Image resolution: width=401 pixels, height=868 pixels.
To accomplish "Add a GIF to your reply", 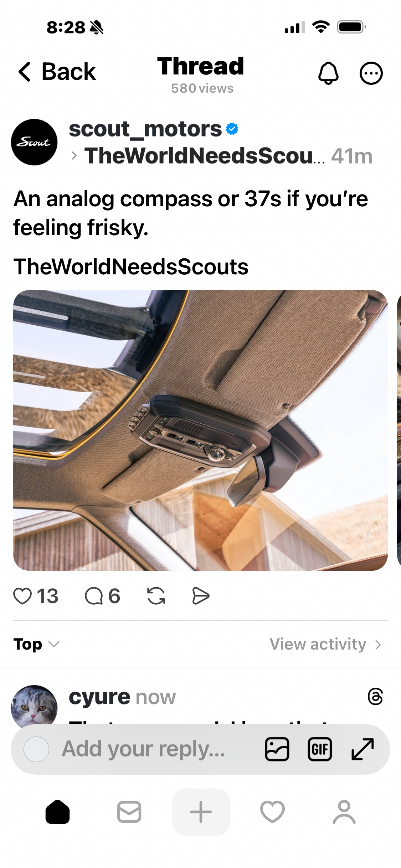I will (320, 749).
